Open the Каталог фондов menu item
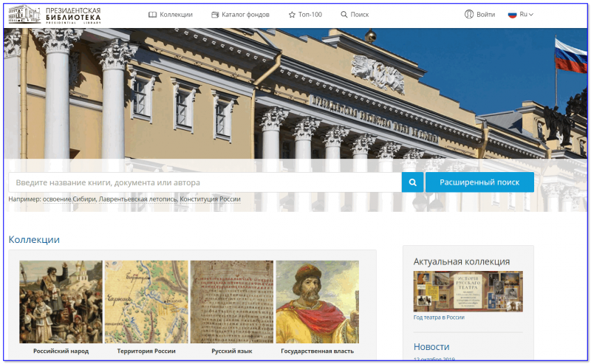This screenshot has height=364, width=591. (245, 15)
